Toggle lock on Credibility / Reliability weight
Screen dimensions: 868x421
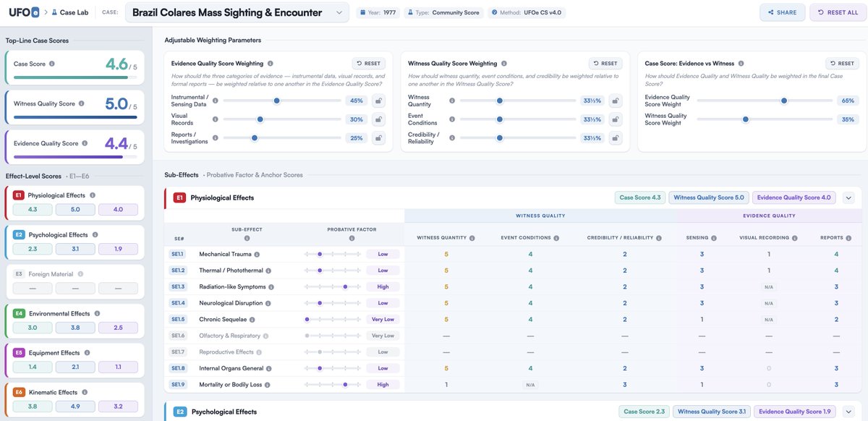(x=615, y=138)
